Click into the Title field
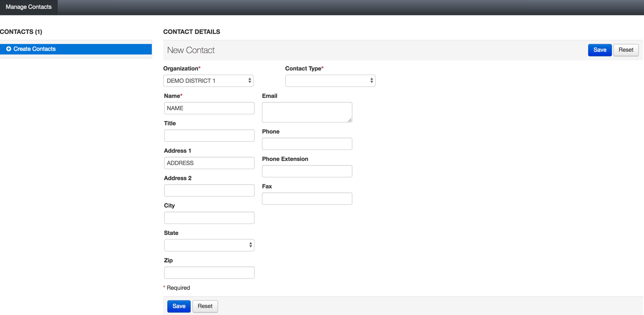This screenshot has width=644, height=315. click(209, 136)
